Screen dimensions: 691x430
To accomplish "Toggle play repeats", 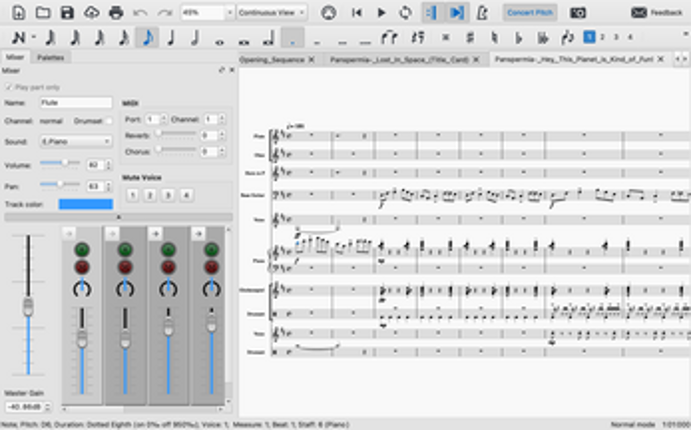I will point(432,12).
